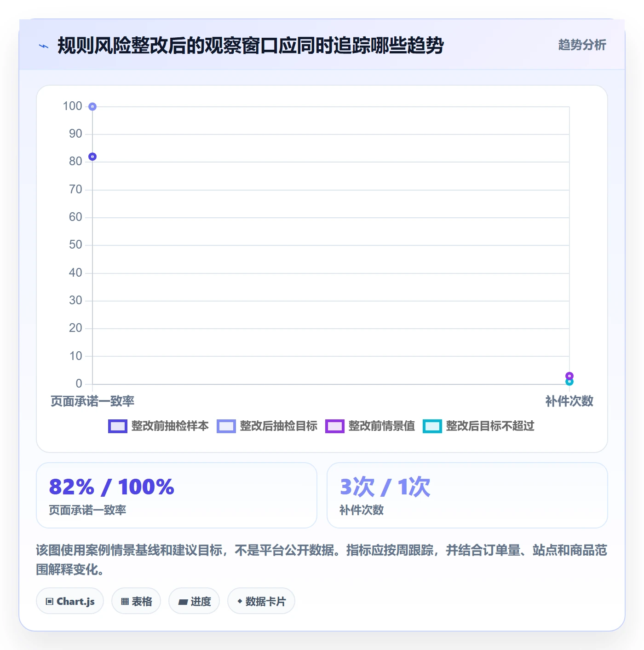Click the progress bar icon in 进度 tag

point(183,602)
